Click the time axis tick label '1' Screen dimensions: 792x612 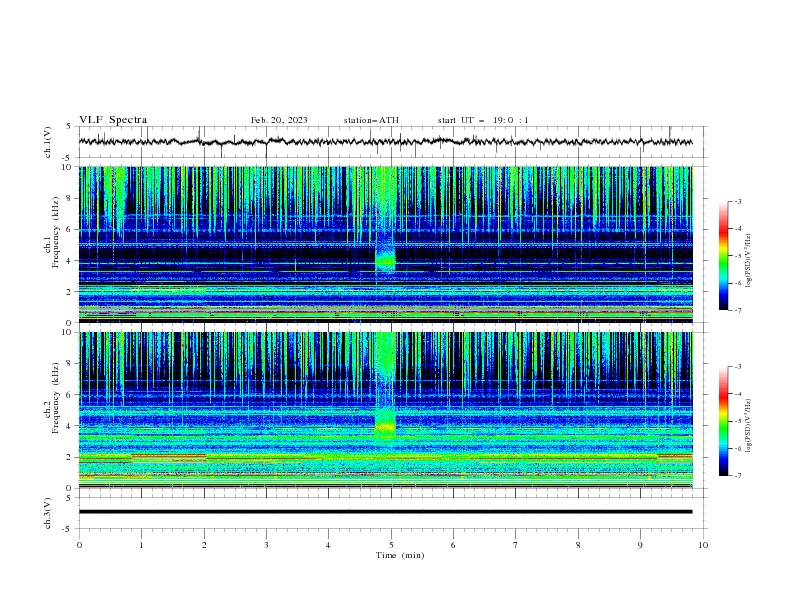click(141, 545)
